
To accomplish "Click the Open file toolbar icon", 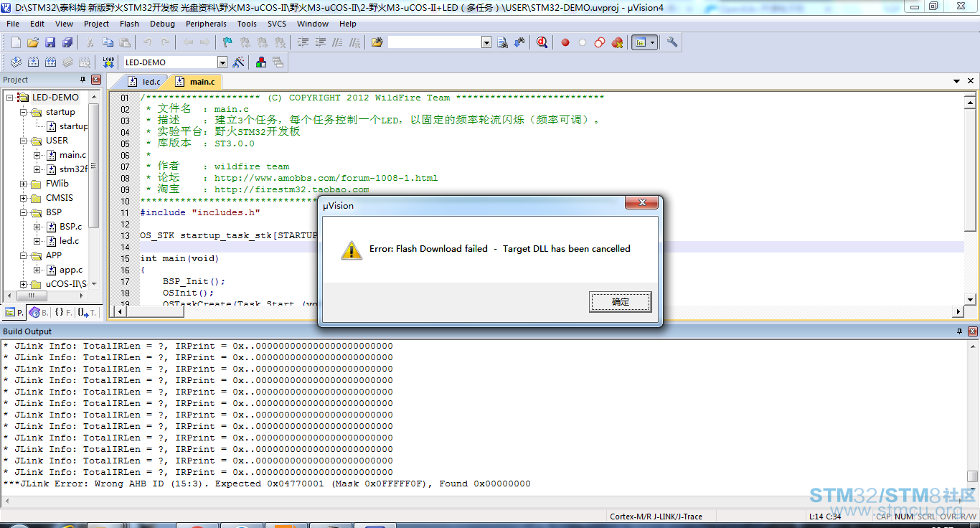I will [33, 43].
